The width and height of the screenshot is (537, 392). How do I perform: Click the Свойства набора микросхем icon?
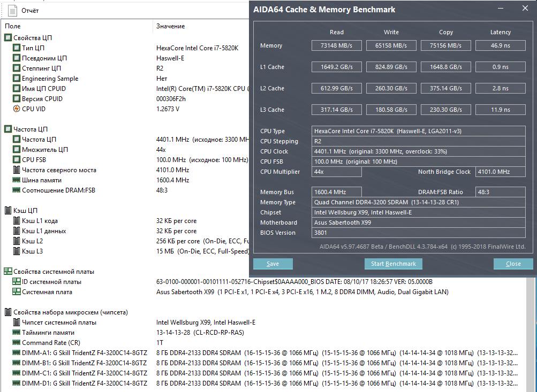8,312
